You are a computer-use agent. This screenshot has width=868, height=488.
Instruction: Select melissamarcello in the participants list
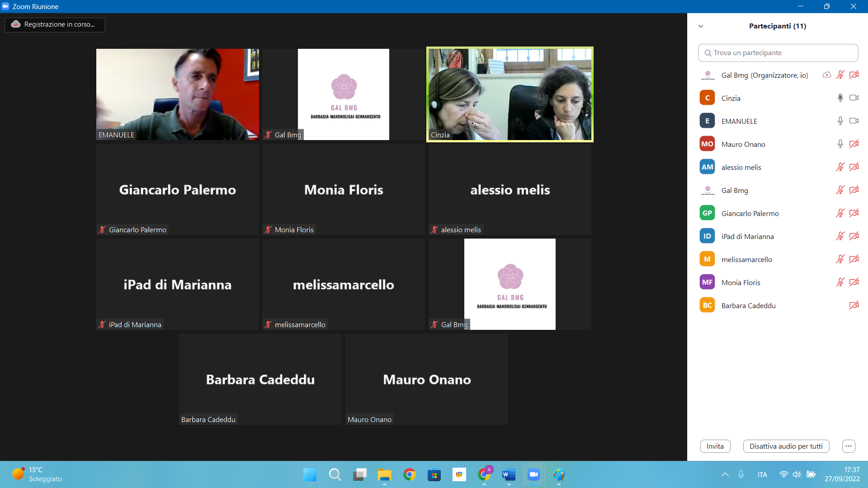746,259
